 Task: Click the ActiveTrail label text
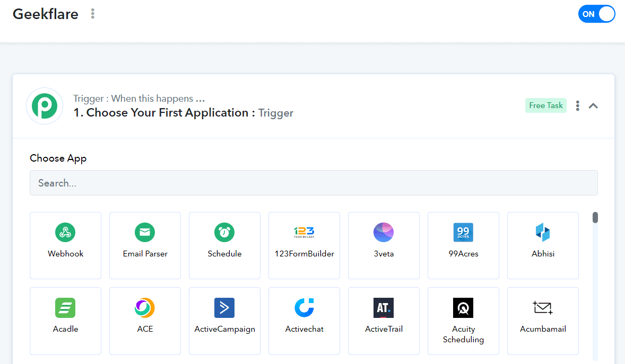click(384, 329)
